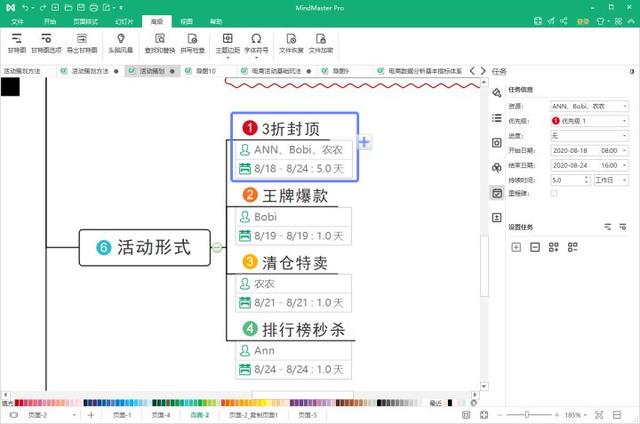
Task: Collapse the 活动形式 branch with minus circle
Action: point(217,247)
